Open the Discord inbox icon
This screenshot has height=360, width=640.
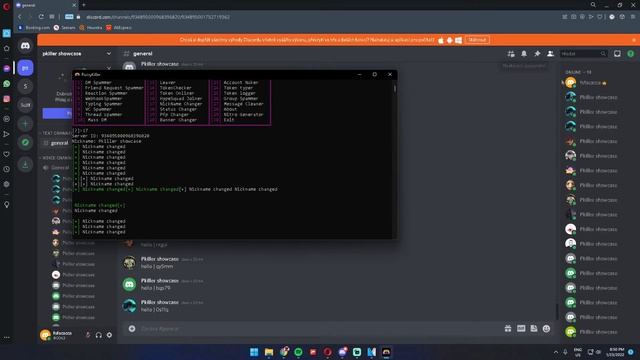(x=617, y=54)
